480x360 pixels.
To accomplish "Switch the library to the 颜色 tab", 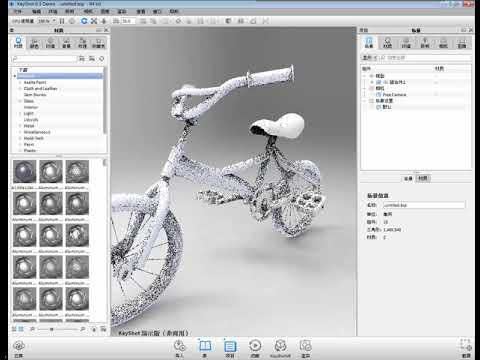I will (34, 43).
